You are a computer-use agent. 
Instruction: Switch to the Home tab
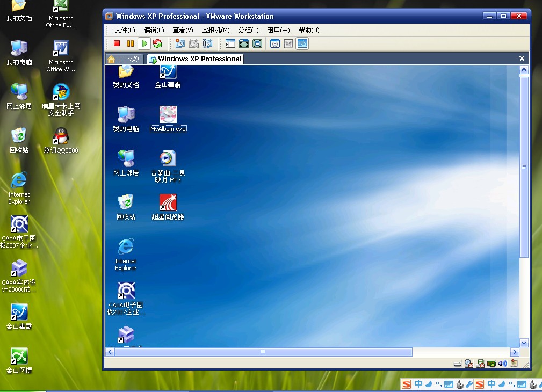tap(124, 59)
